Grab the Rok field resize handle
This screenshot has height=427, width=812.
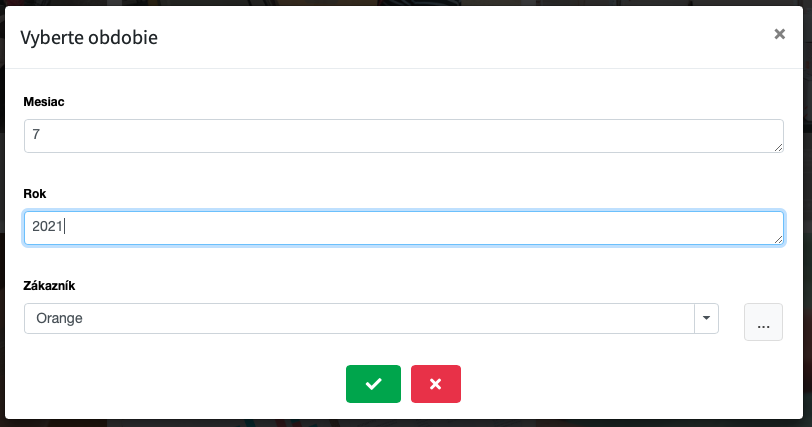tap(778, 239)
